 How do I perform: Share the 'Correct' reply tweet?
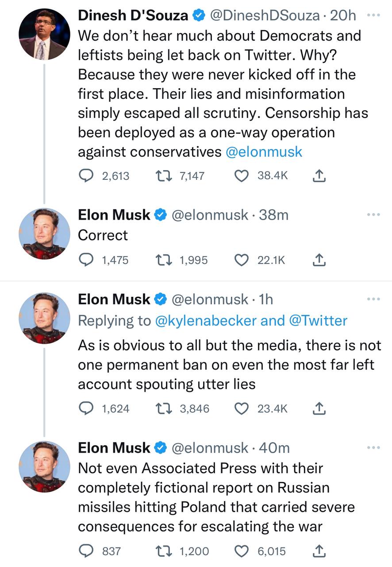[x=319, y=260]
